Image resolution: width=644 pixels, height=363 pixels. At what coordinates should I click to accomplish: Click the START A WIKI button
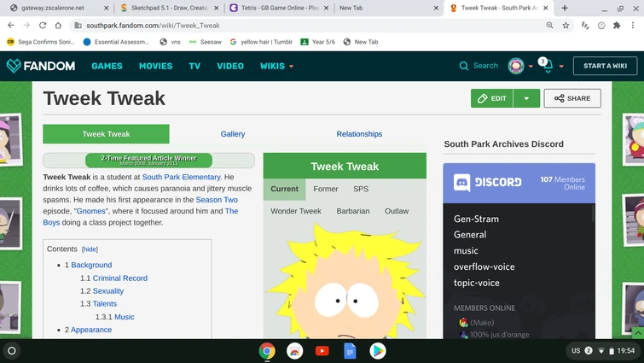[605, 66]
